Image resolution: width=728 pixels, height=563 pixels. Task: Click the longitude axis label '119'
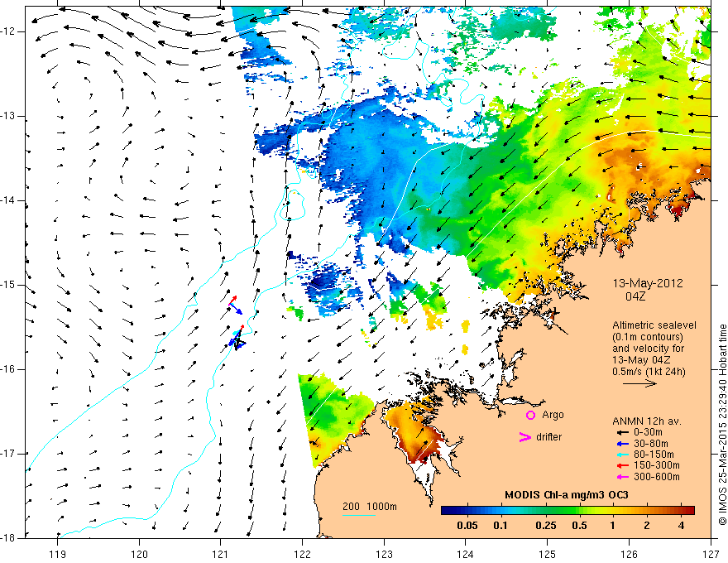tap(58, 554)
